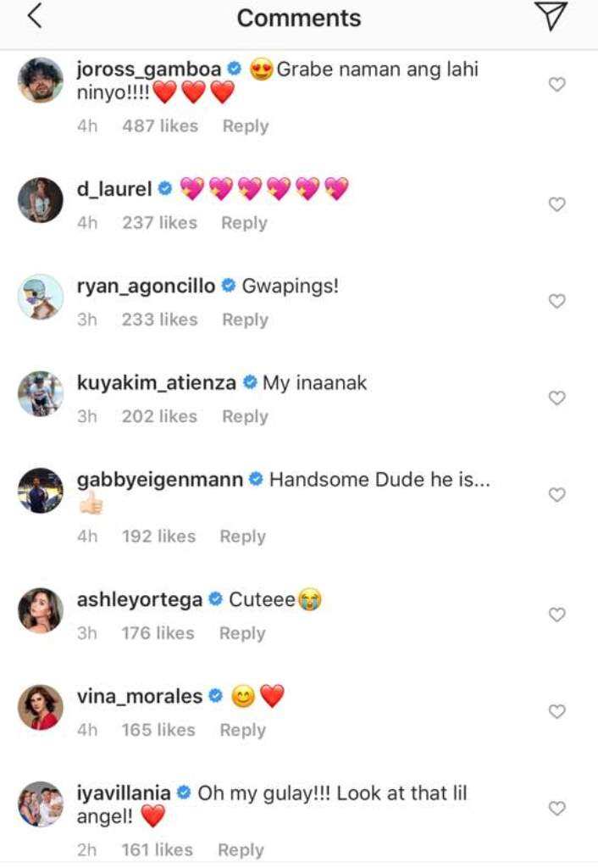The width and height of the screenshot is (598, 868).
Task: Open joross_gamboa's profile picture
Action: pyautogui.click(x=41, y=80)
